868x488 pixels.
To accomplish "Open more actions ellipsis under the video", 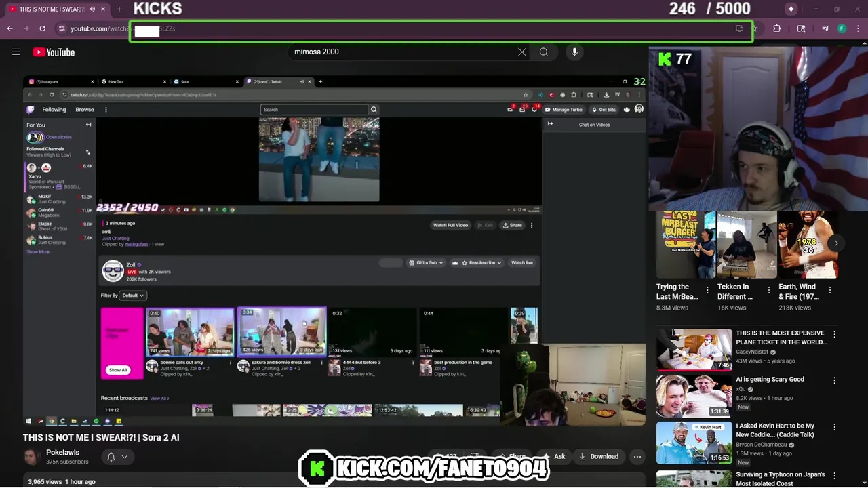I will pyautogui.click(x=637, y=457).
